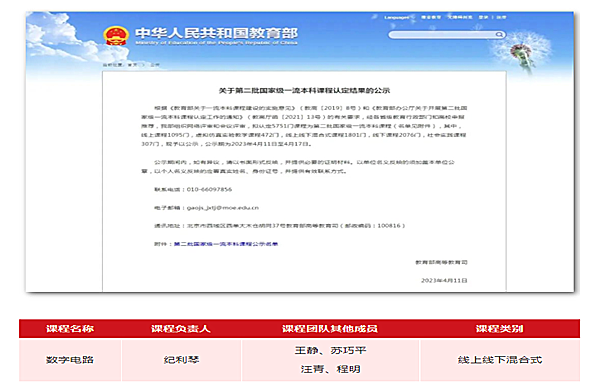Viewport: 600px width, 390px height.
Task: Click article title 关于第二批国家级一流本科课程认定结果的公示
Action: pyautogui.click(x=304, y=91)
